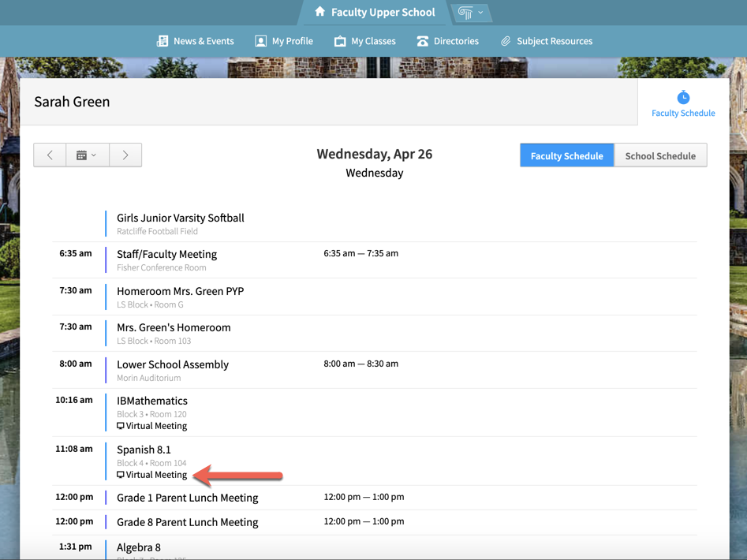Click the LS Block • Room 103 text
This screenshot has width=747, height=560.
154,341
